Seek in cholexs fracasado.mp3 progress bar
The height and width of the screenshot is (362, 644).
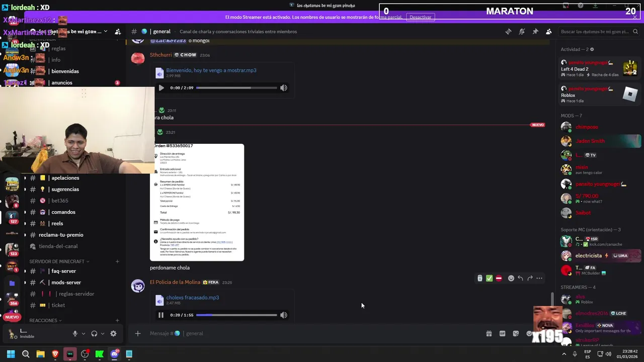[x=236, y=315]
